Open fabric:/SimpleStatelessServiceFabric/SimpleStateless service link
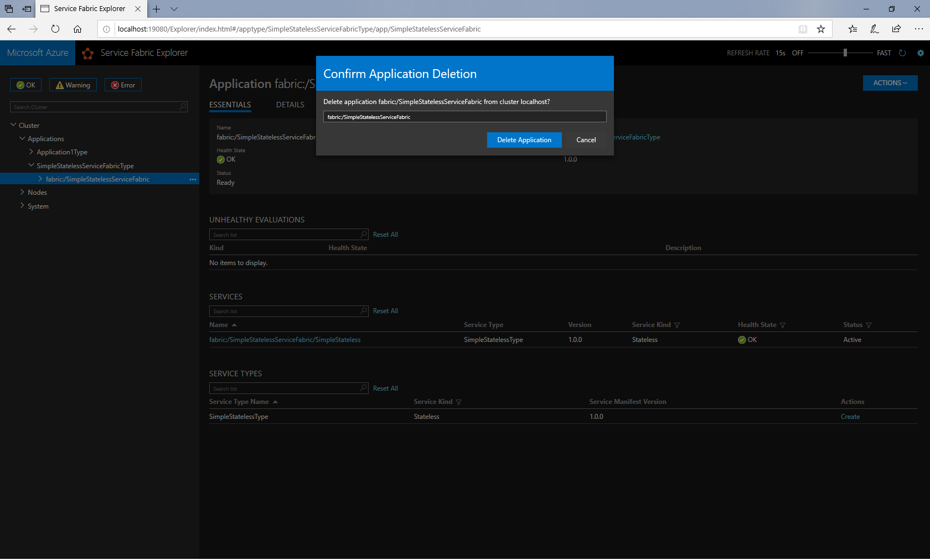This screenshot has width=930, height=560. [x=285, y=340]
